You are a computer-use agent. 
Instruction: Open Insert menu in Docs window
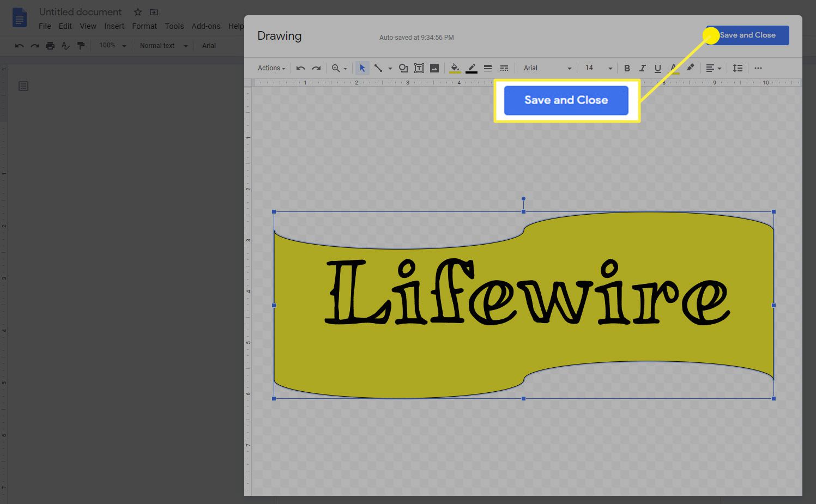[x=114, y=26]
